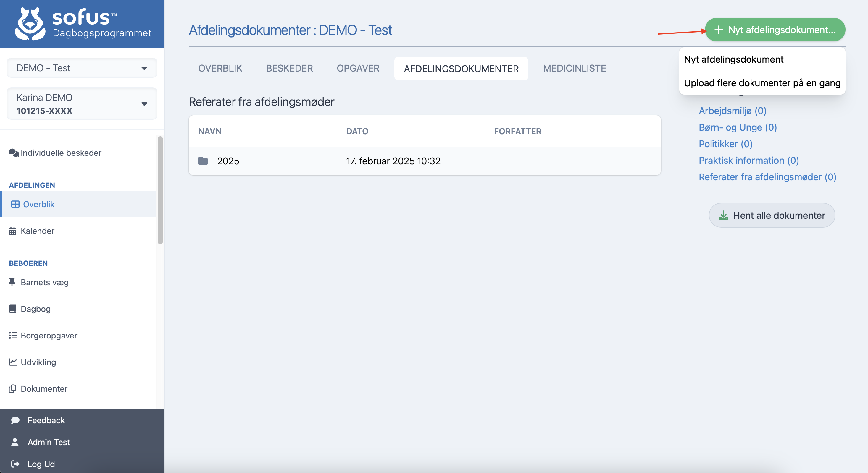
Task: Click the Referater fra afdelingsmøder section heading
Action: pos(261,102)
